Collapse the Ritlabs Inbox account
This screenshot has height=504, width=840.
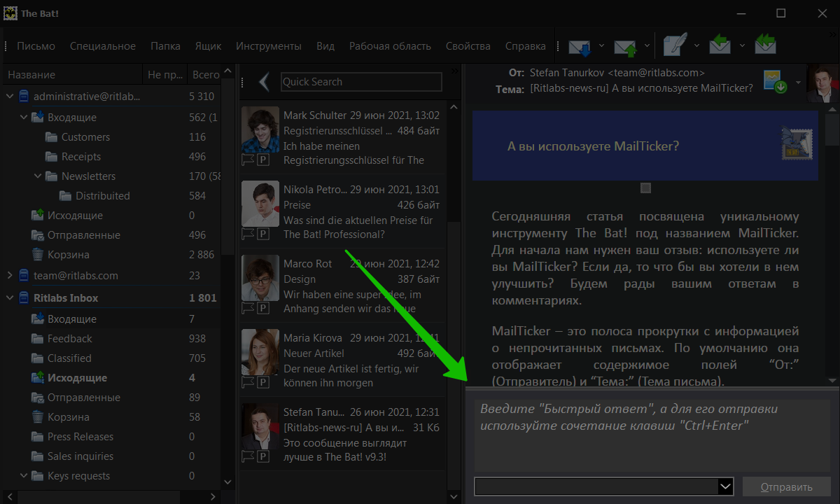(10, 298)
